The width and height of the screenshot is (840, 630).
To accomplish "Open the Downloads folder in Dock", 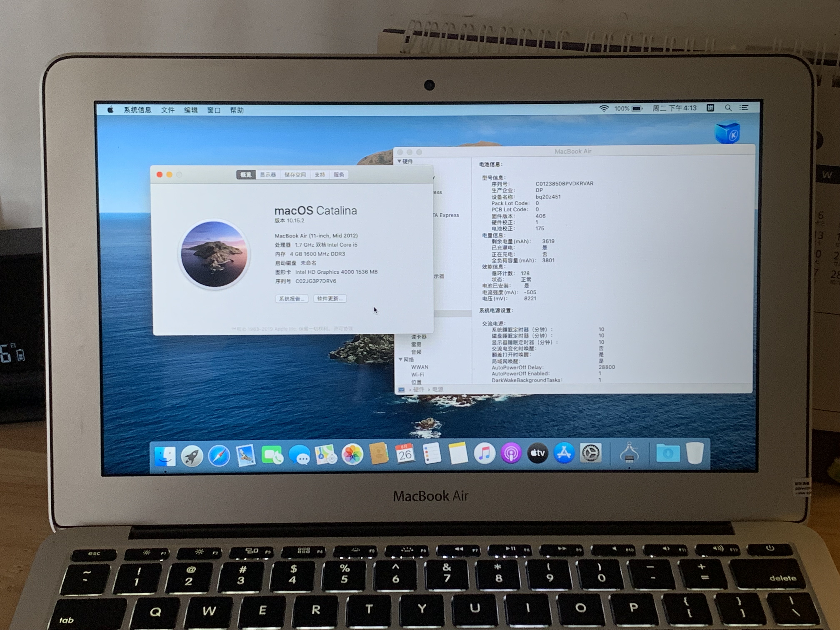I will pos(668,453).
